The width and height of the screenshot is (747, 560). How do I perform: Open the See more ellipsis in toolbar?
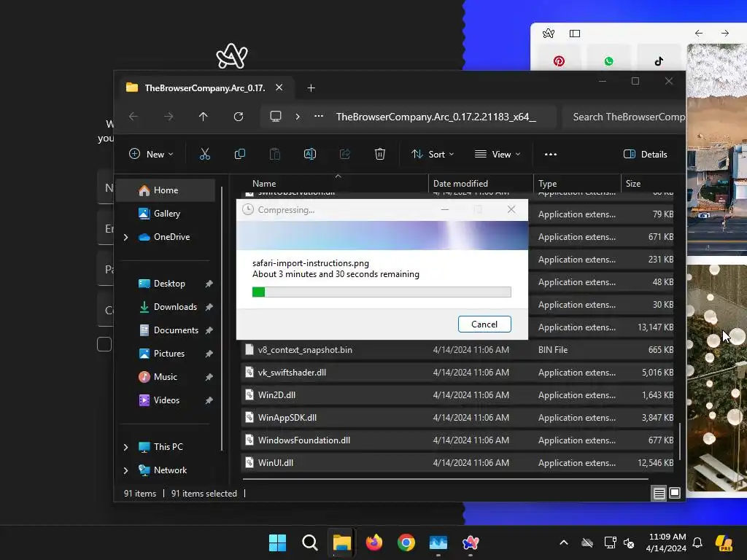tap(551, 155)
